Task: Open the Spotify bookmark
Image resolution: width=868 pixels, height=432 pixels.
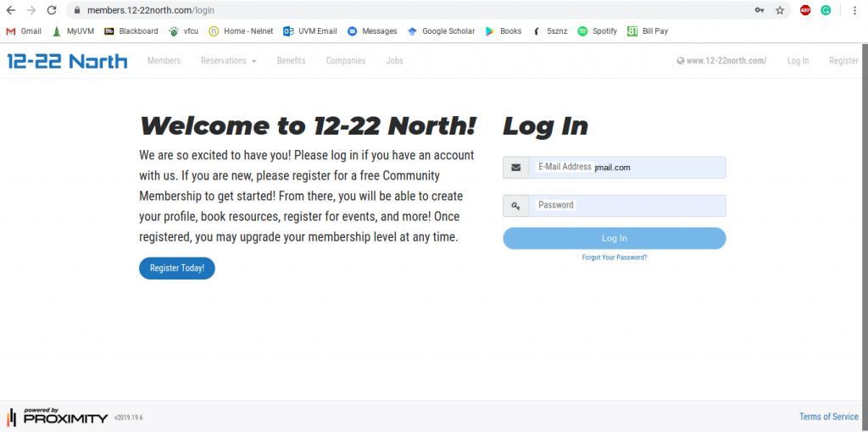Action: coord(598,31)
